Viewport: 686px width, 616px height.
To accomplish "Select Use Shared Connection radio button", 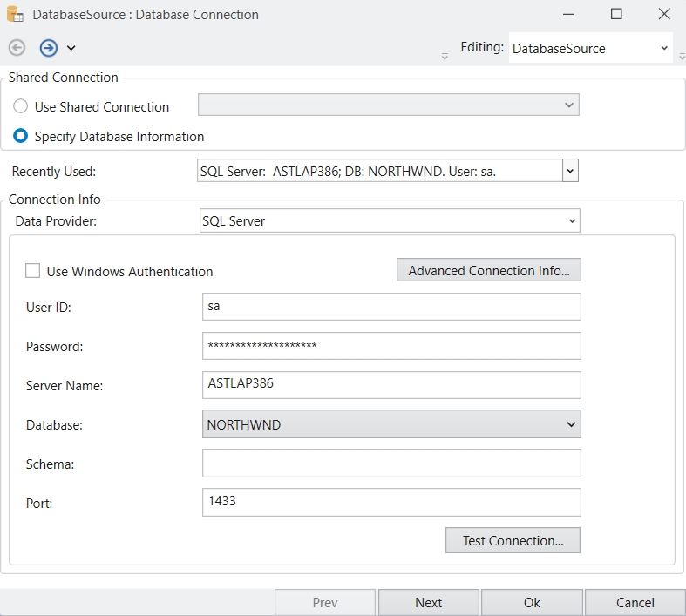I will (21, 106).
